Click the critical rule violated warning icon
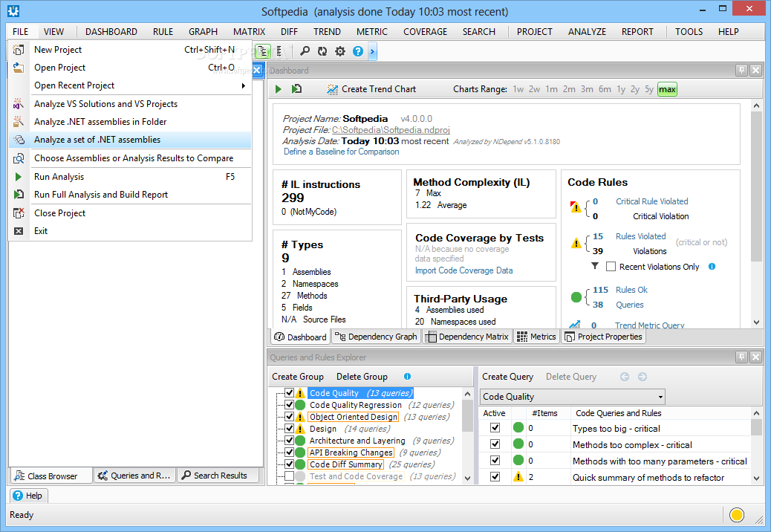Image resolution: width=771 pixels, height=532 pixels. [576, 207]
